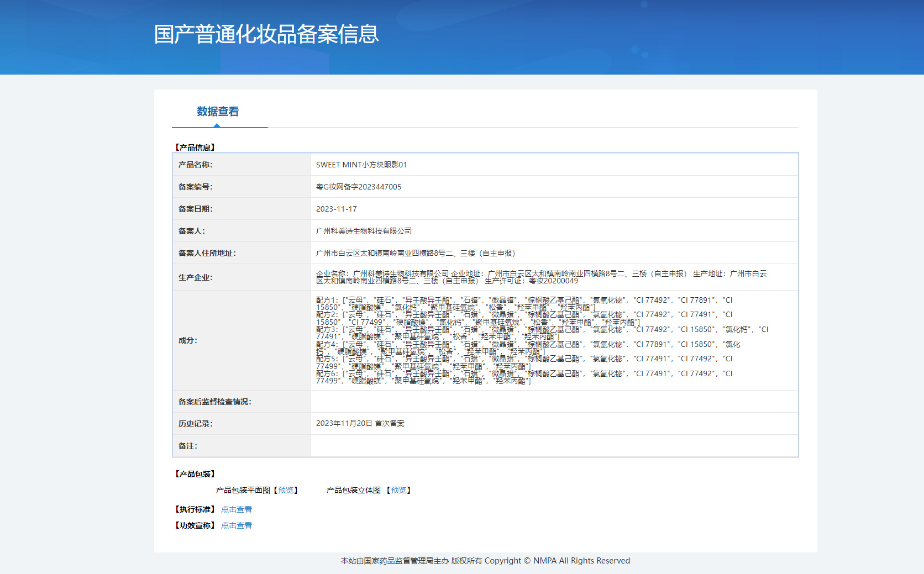
Task: Click the 国产普通化妆品备案信息 page title
Action: point(266,34)
